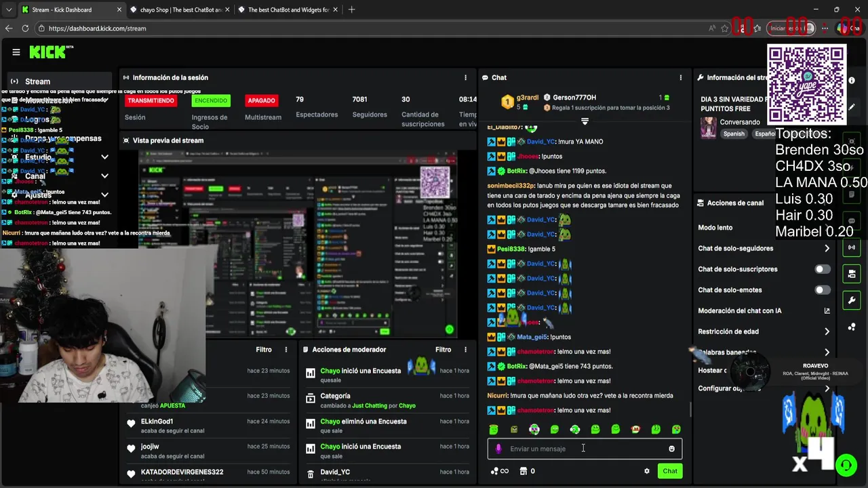Click the TRANSMITIENDO status badge

151,100
